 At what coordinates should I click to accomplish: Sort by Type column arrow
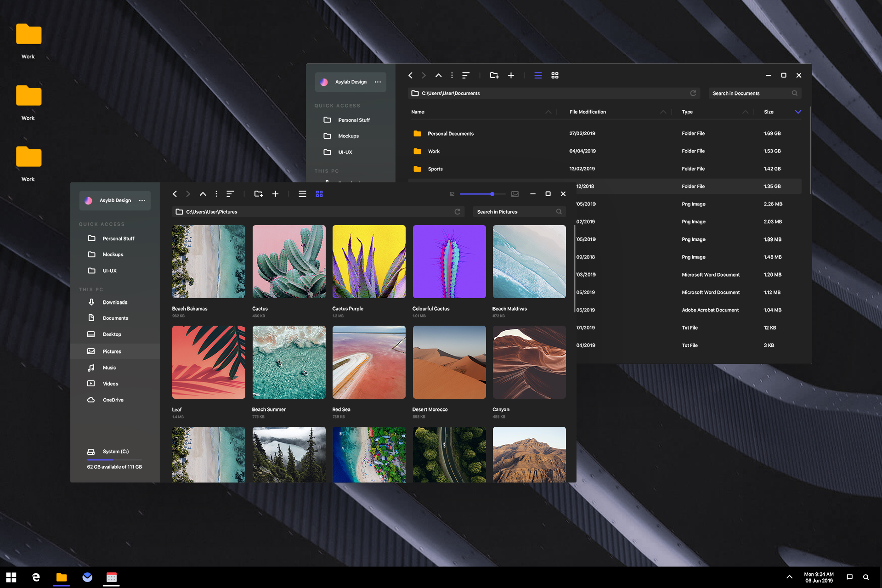tap(745, 112)
